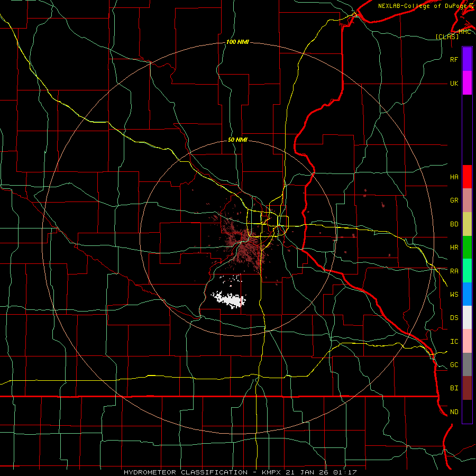Click the IC pink legend swatch
The image size is (476, 476).
coord(467,341)
